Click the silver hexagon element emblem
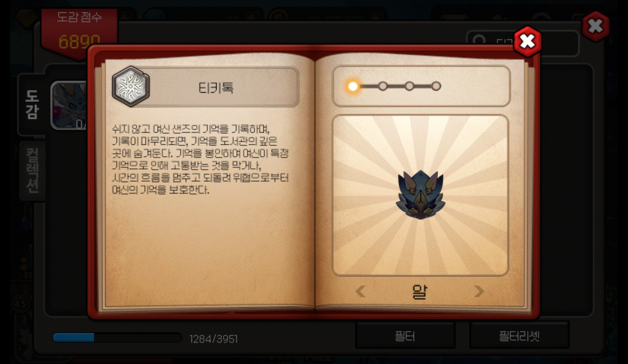628x364 pixels. pos(131,86)
